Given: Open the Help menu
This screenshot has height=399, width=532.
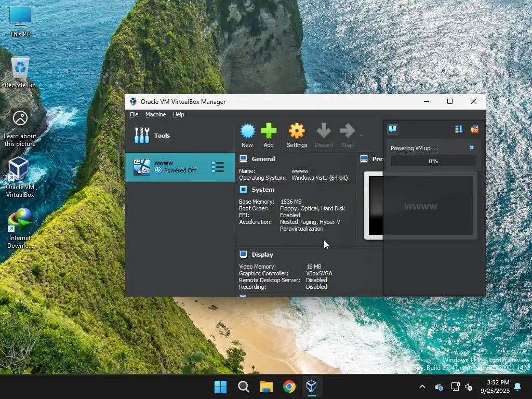Looking at the screenshot, I should 179,114.
